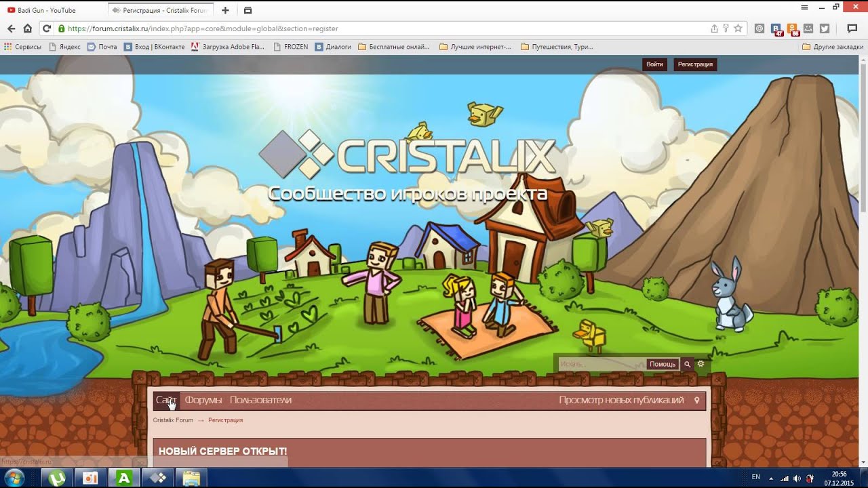The image size is (868, 488).
Task: Click the browser address bar URL
Action: tap(203, 28)
